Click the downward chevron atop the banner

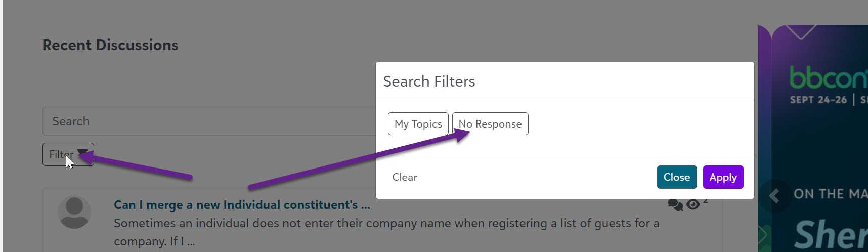click(x=801, y=32)
